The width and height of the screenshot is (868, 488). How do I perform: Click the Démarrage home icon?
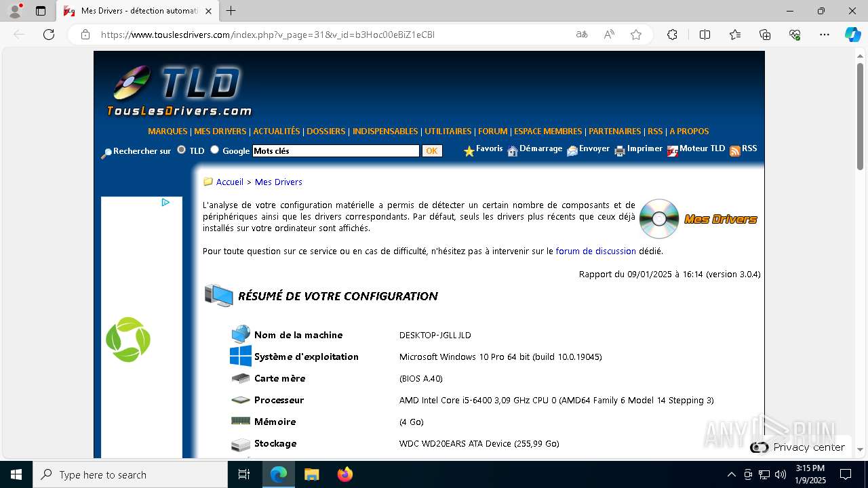513,151
